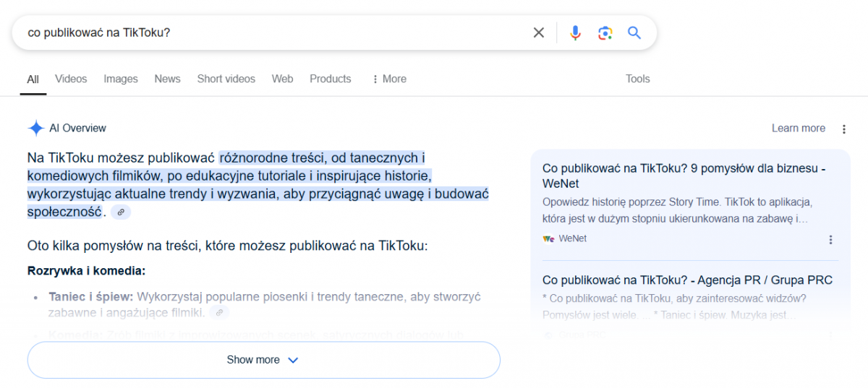Open three-dot menu for WeNet source

[830, 239]
